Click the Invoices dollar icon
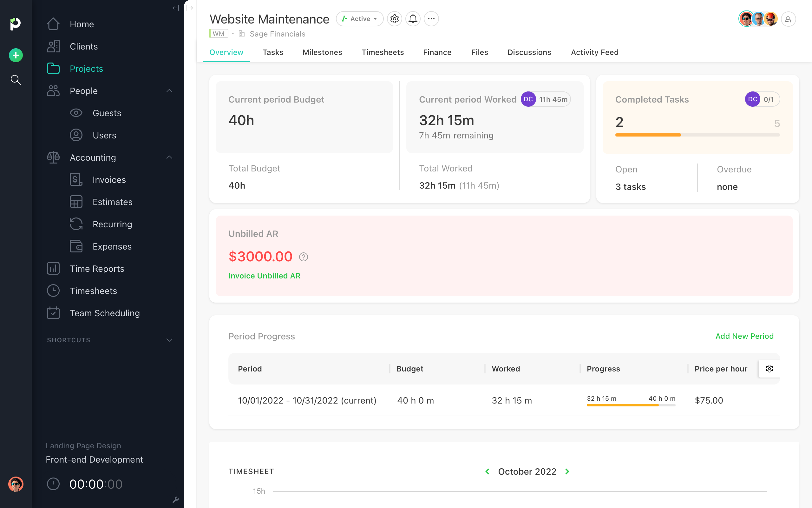This screenshot has width=812, height=508. [x=76, y=179]
